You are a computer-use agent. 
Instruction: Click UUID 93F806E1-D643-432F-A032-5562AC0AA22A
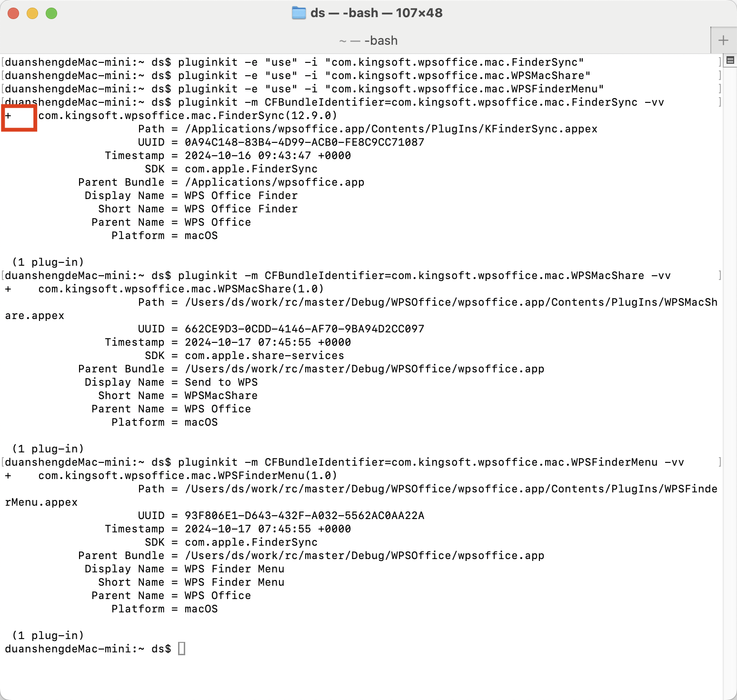(304, 516)
